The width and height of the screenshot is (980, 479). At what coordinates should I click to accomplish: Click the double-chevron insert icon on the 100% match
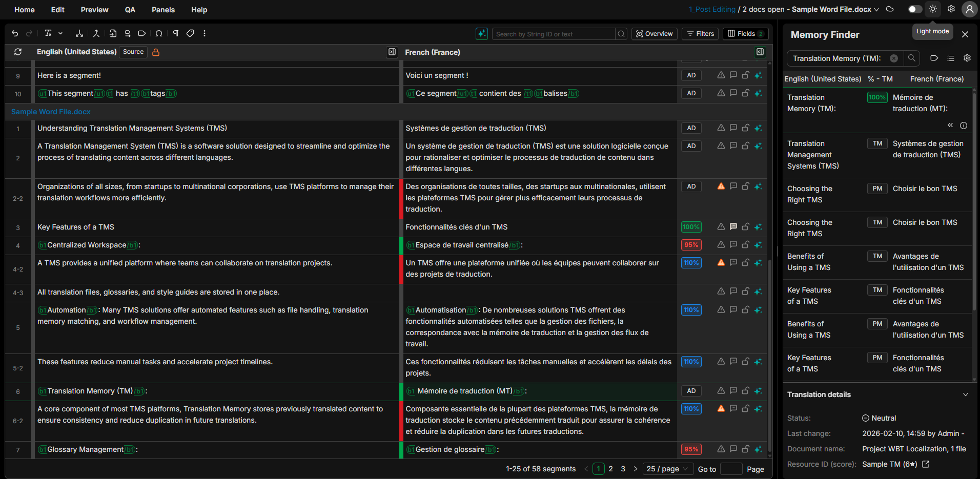pos(950,126)
